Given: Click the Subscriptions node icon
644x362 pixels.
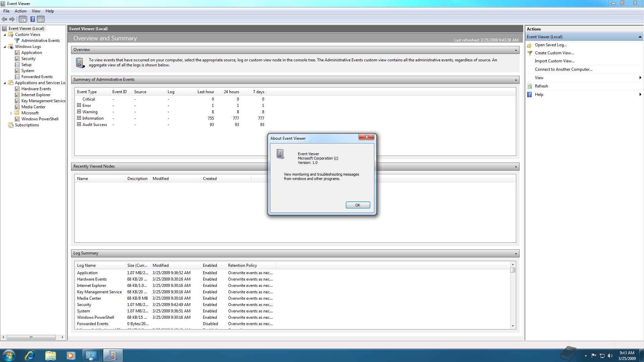Looking at the screenshot, I should [11, 125].
